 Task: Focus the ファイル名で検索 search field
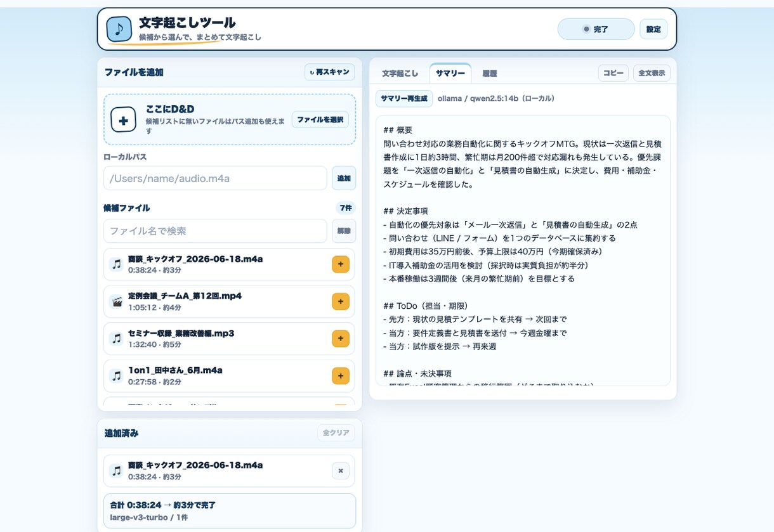(x=215, y=231)
